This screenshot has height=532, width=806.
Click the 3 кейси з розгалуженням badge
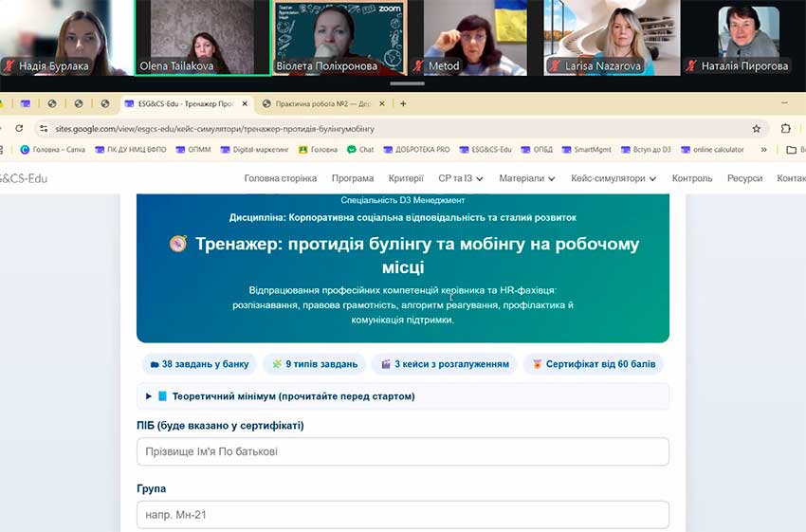click(x=445, y=364)
